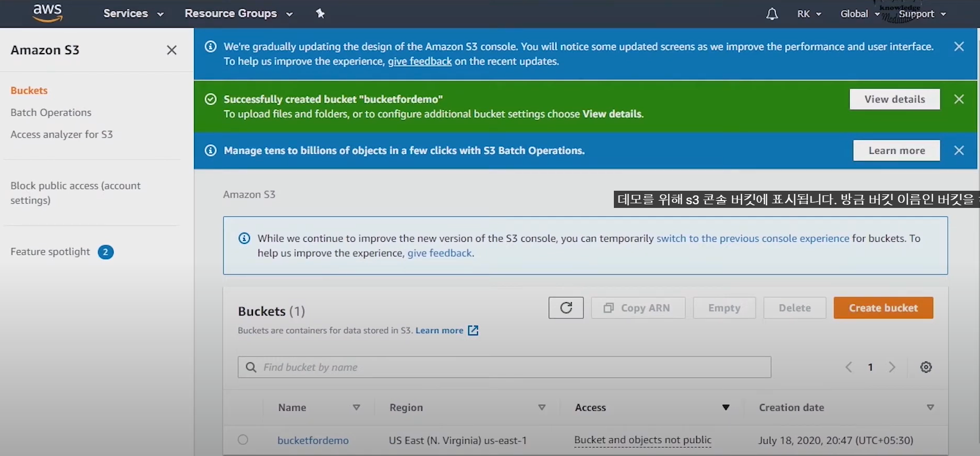The width and height of the screenshot is (980, 456).
Task: Click Learn more button in Batch Operations banner
Action: pos(897,151)
